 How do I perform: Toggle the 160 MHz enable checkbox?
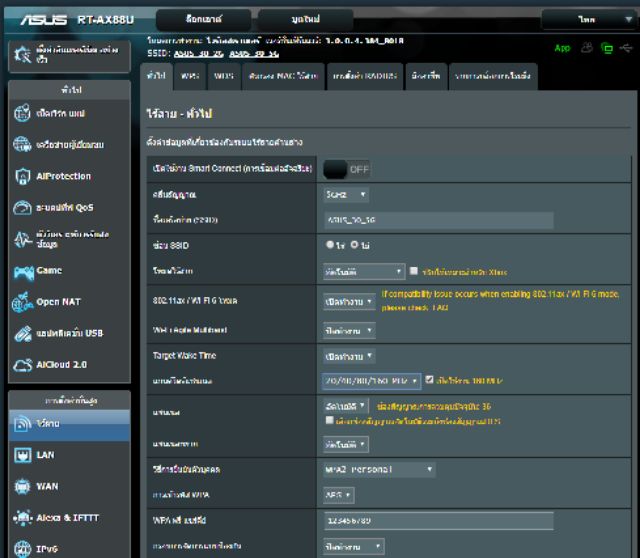429,380
